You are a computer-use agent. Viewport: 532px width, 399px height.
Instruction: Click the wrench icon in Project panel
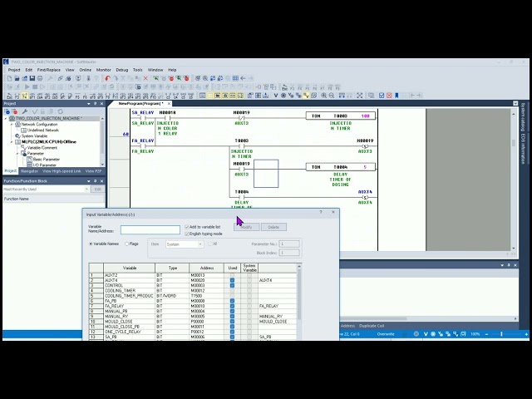coord(25,111)
